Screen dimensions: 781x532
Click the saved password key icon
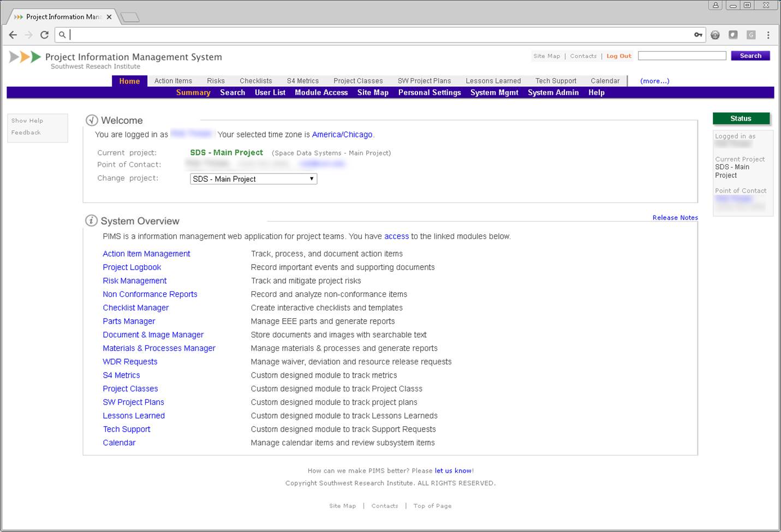coord(698,35)
